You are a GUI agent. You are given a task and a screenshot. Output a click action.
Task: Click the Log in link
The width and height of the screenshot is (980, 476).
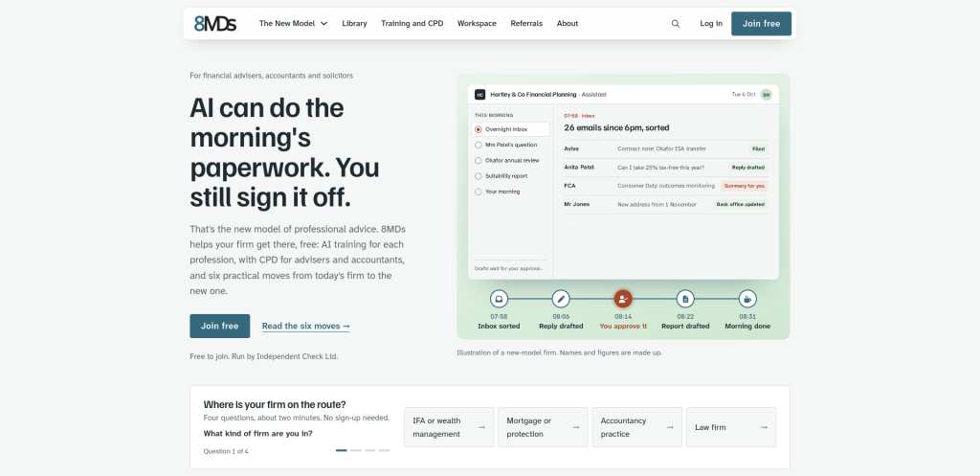pos(711,24)
